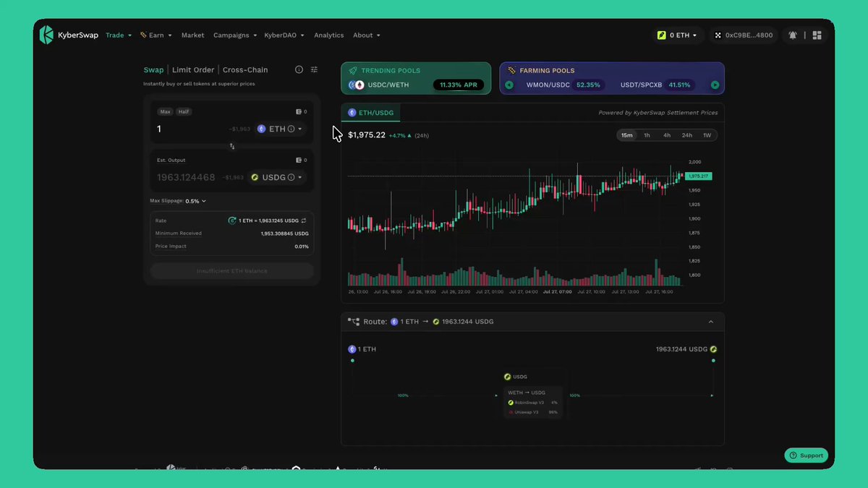This screenshot has height=488, width=868.
Task: Open the Market page
Action: pos(192,35)
